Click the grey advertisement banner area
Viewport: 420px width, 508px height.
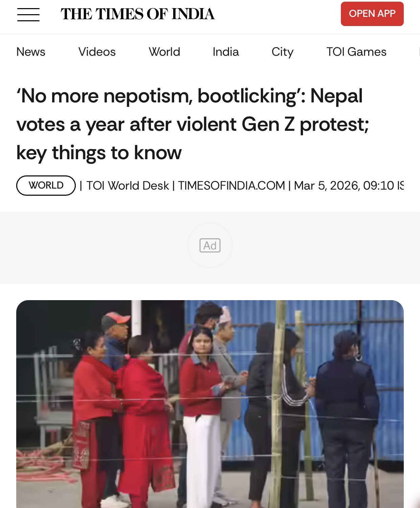point(210,248)
